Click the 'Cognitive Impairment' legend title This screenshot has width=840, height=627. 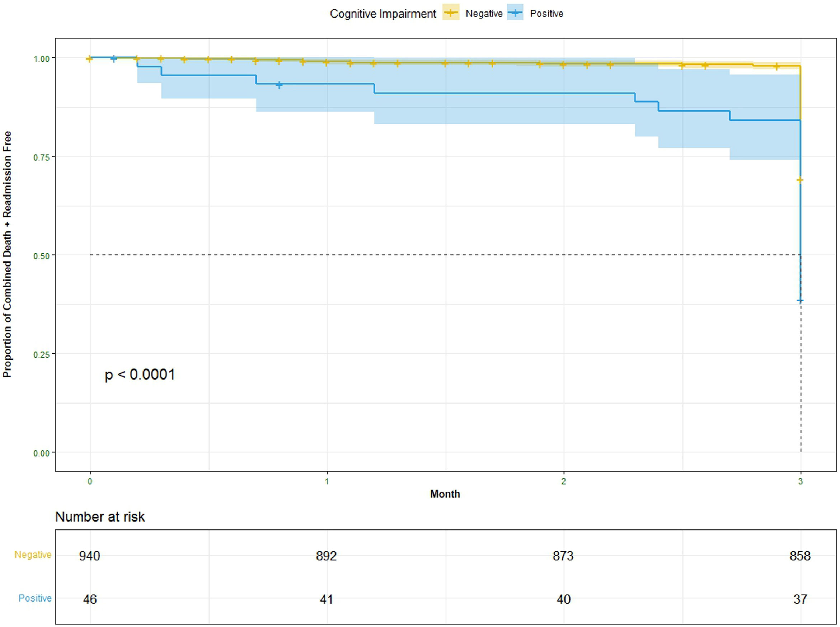tap(383, 14)
